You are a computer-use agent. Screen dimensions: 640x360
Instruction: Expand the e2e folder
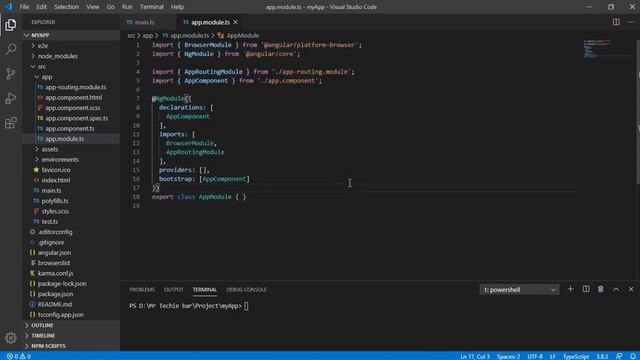(43, 46)
